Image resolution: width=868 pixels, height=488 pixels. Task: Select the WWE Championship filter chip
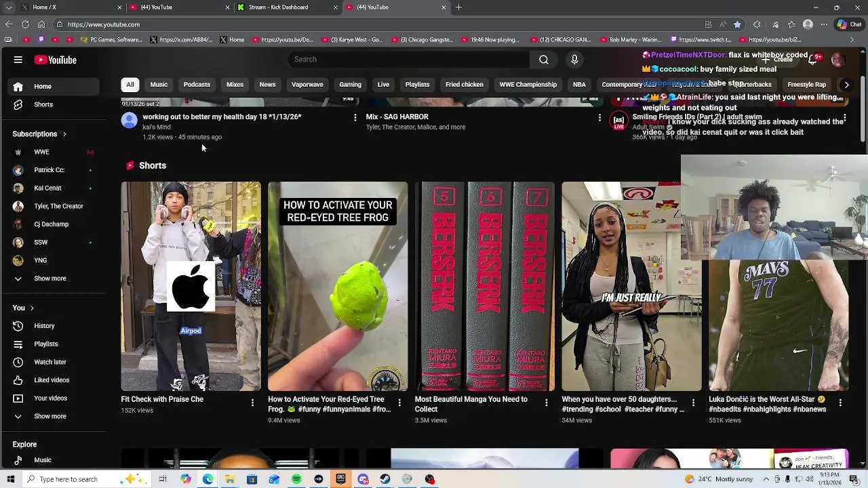[528, 85]
